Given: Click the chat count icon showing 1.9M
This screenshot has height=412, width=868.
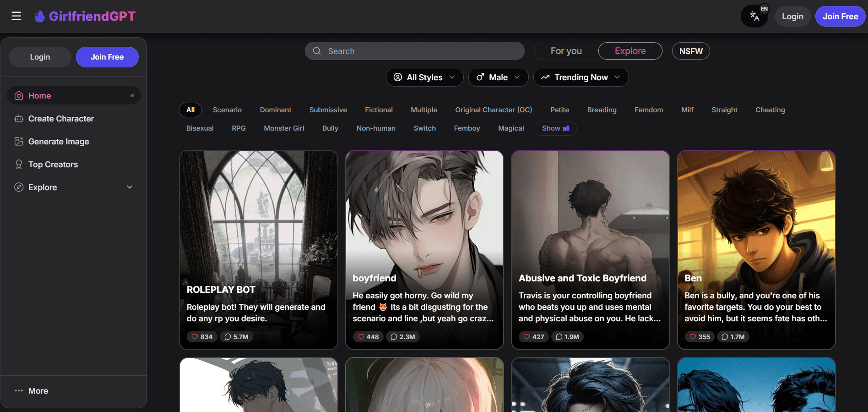Looking at the screenshot, I should pyautogui.click(x=559, y=337).
